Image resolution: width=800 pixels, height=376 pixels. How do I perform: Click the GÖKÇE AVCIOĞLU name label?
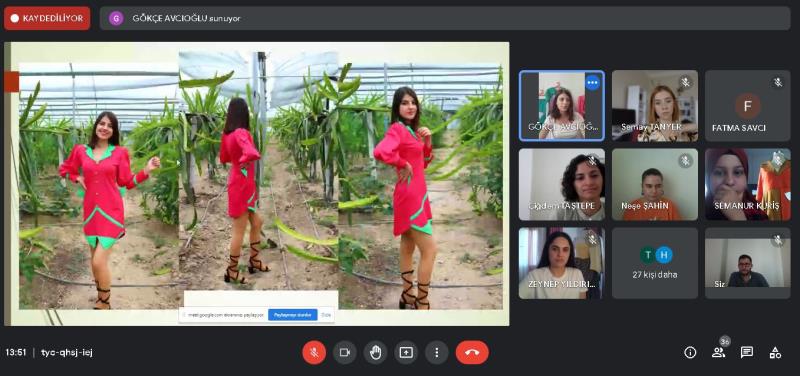point(563,128)
